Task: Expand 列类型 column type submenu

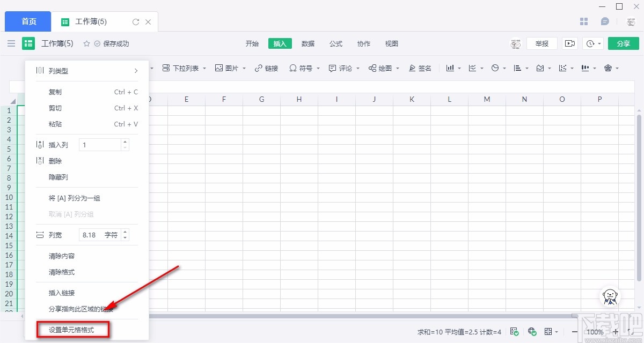Action: (86, 71)
